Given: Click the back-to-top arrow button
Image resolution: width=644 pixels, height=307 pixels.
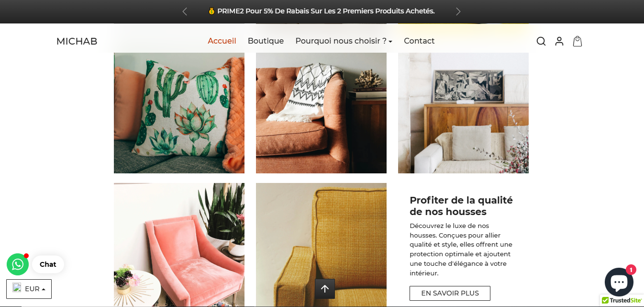Looking at the screenshot, I should 325,289.
